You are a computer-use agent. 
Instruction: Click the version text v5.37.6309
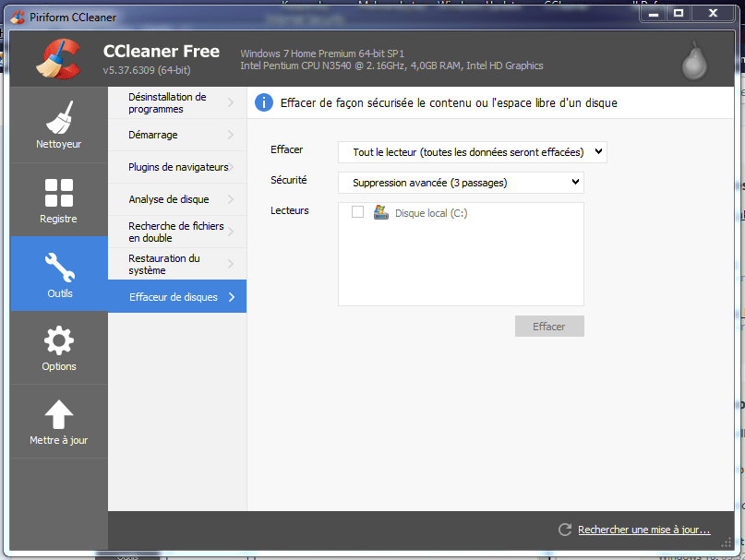[147, 70]
